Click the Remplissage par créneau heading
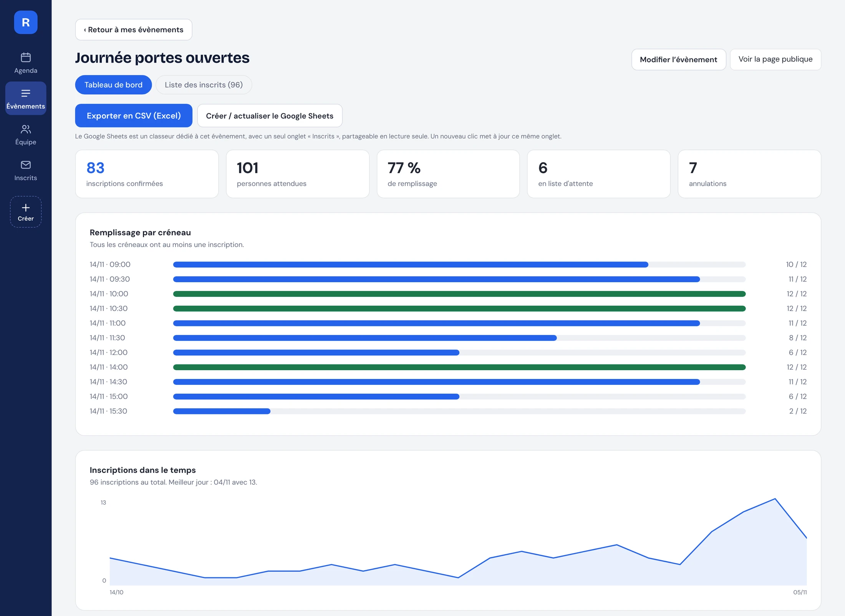This screenshot has width=845, height=616. click(140, 232)
